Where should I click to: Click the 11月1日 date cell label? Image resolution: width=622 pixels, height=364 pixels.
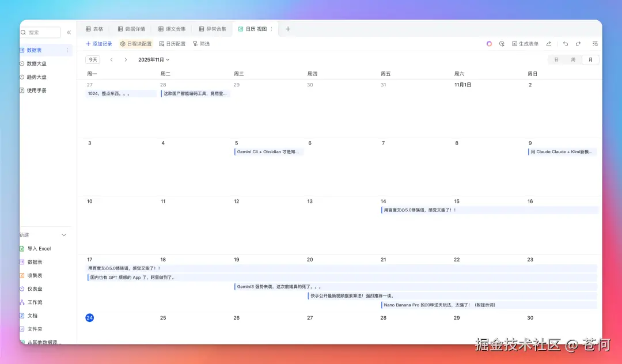coord(462,85)
